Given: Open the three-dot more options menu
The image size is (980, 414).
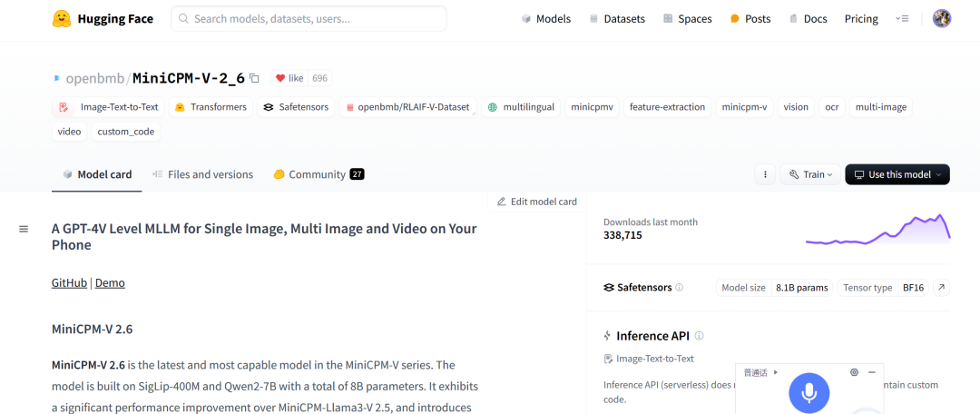Looking at the screenshot, I should click(x=765, y=174).
